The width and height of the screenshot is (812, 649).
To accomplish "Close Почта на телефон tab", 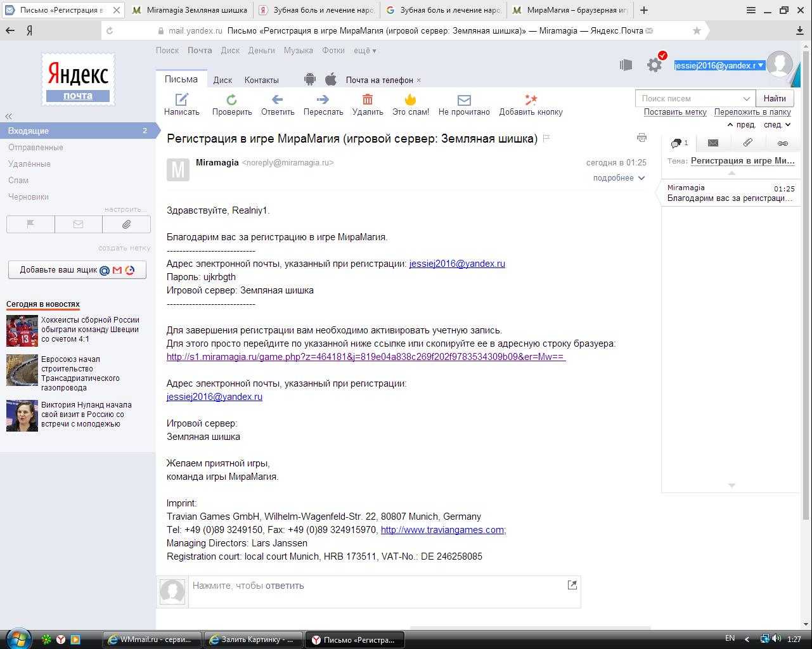I will [x=418, y=80].
